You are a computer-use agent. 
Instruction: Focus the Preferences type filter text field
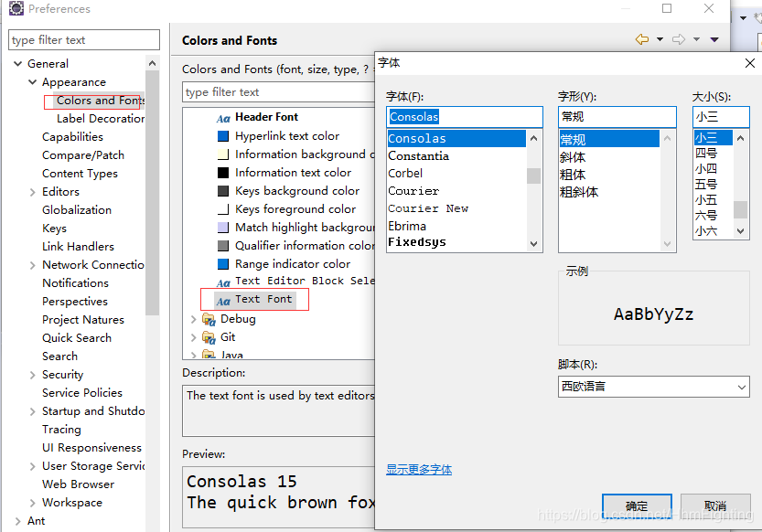84,40
